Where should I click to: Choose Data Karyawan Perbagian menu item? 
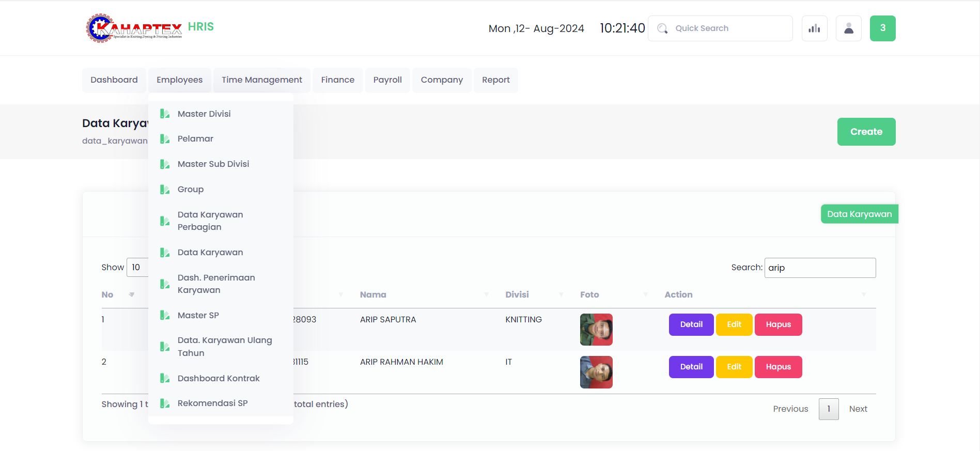pyautogui.click(x=210, y=221)
